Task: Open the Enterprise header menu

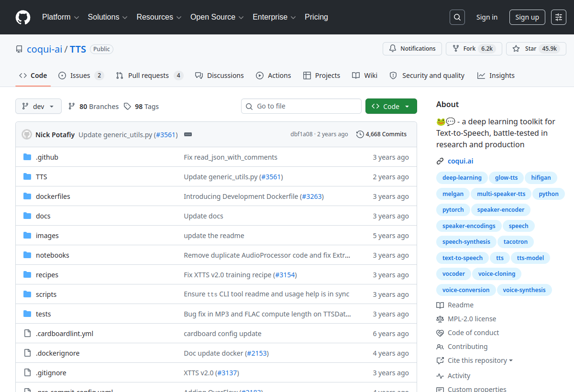Action: (274, 17)
